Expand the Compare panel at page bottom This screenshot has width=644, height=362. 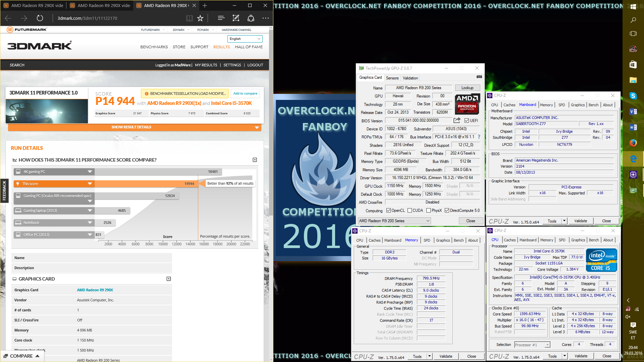point(22,356)
